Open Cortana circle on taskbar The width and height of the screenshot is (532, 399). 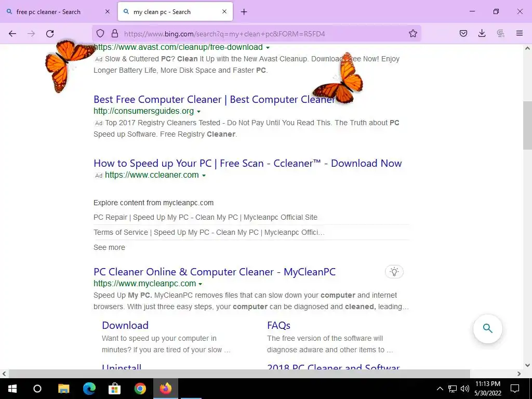[x=37, y=389]
